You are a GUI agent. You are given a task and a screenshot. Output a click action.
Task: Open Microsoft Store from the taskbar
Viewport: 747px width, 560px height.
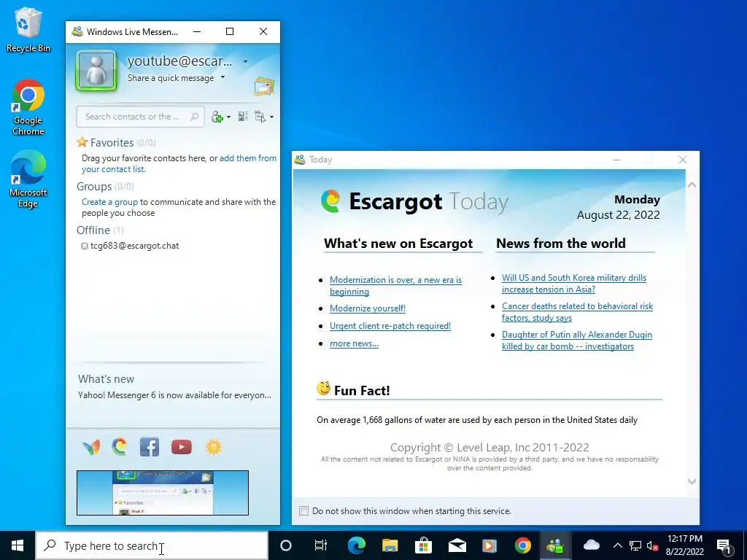coord(423,545)
